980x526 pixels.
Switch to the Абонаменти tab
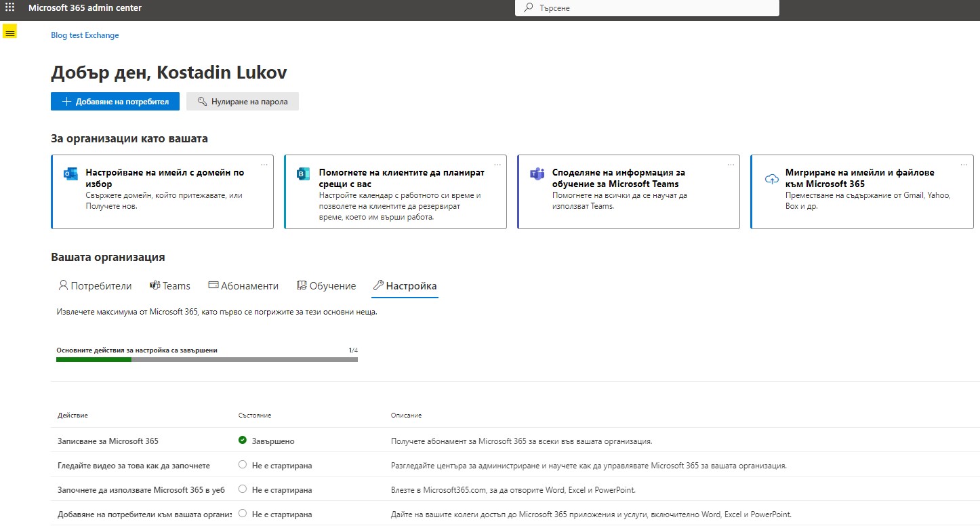click(x=243, y=286)
